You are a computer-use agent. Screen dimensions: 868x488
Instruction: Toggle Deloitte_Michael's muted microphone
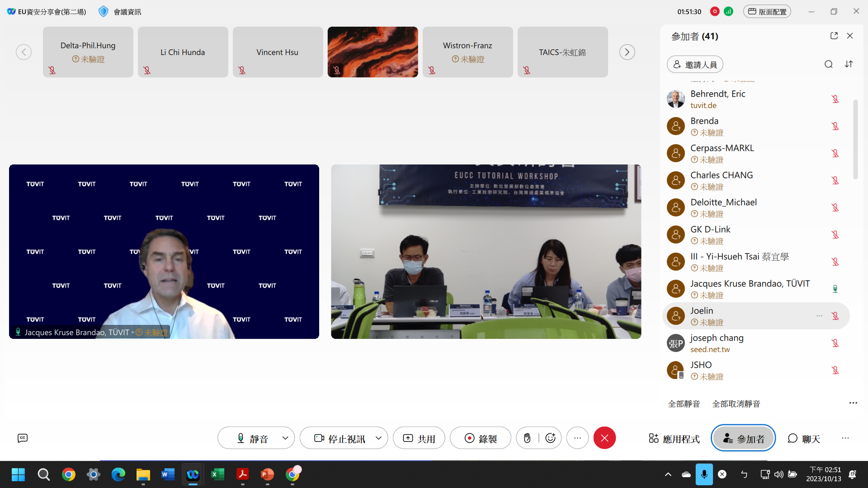[x=835, y=207]
